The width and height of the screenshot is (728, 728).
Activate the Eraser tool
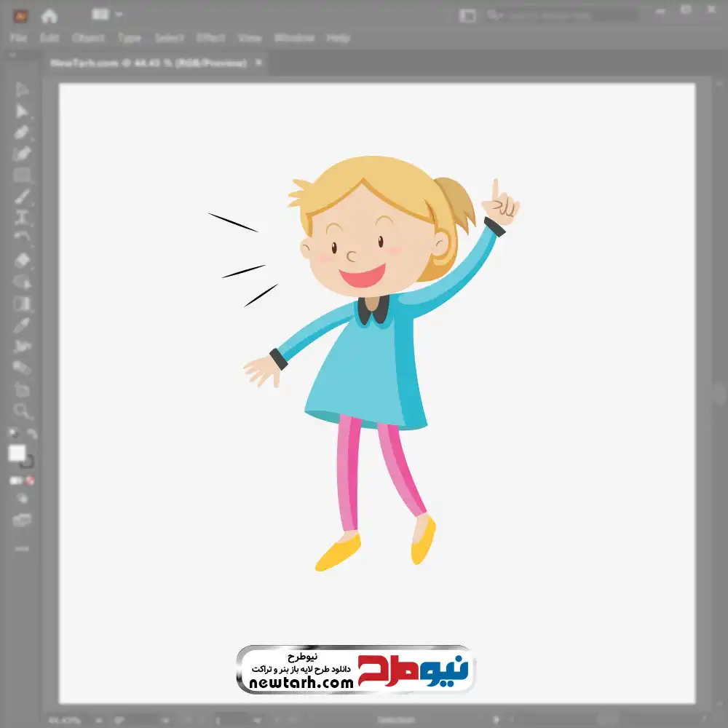22,260
